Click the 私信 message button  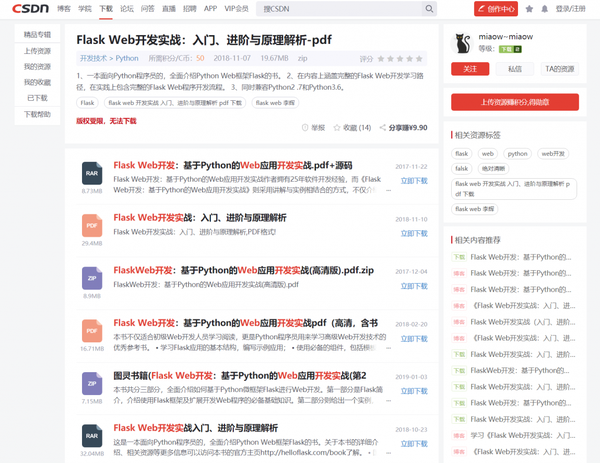tap(515, 69)
